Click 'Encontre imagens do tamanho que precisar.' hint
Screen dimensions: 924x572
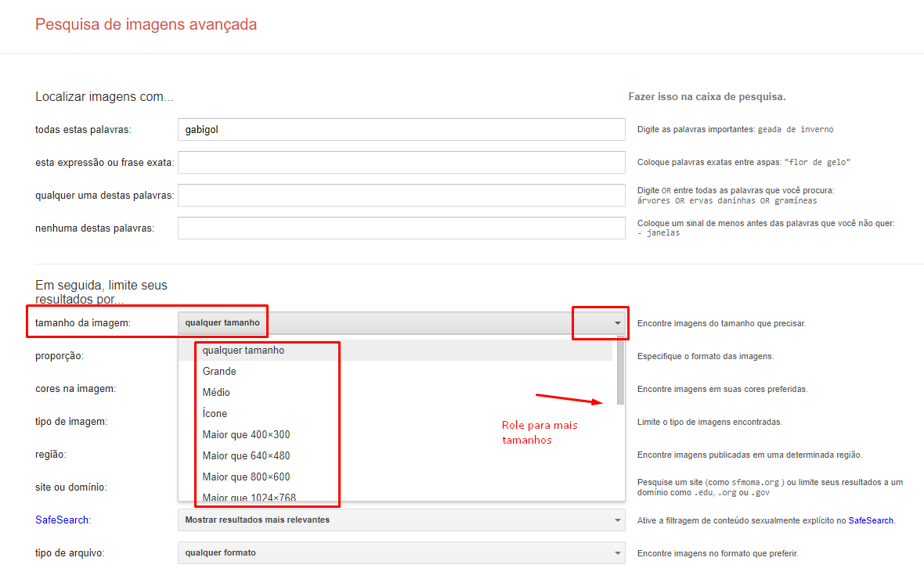click(722, 323)
